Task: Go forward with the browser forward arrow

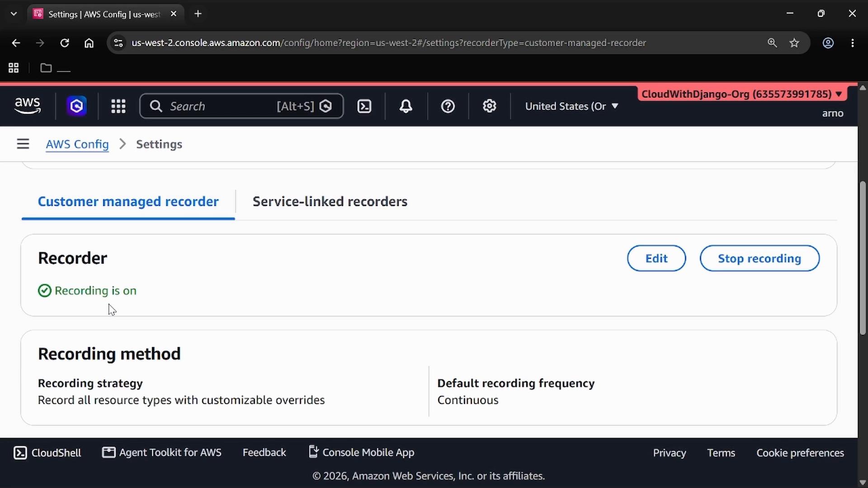Action: [x=40, y=43]
